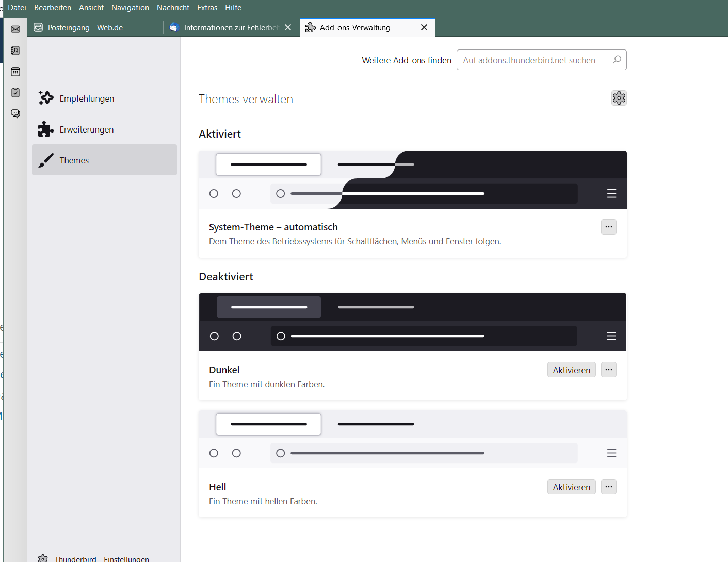This screenshot has width=728, height=562.
Task: Show more options for the Hell theme
Action: (608, 487)
